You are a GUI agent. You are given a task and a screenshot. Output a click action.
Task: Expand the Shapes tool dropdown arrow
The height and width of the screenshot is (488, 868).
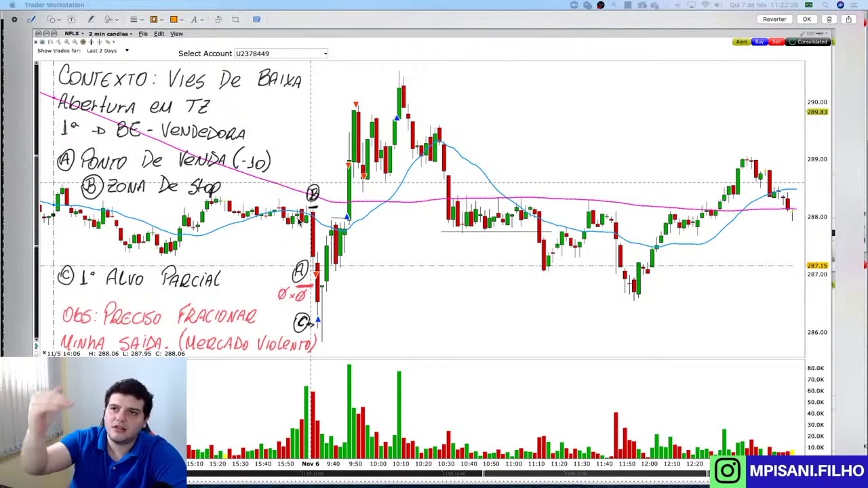(59, 20)
